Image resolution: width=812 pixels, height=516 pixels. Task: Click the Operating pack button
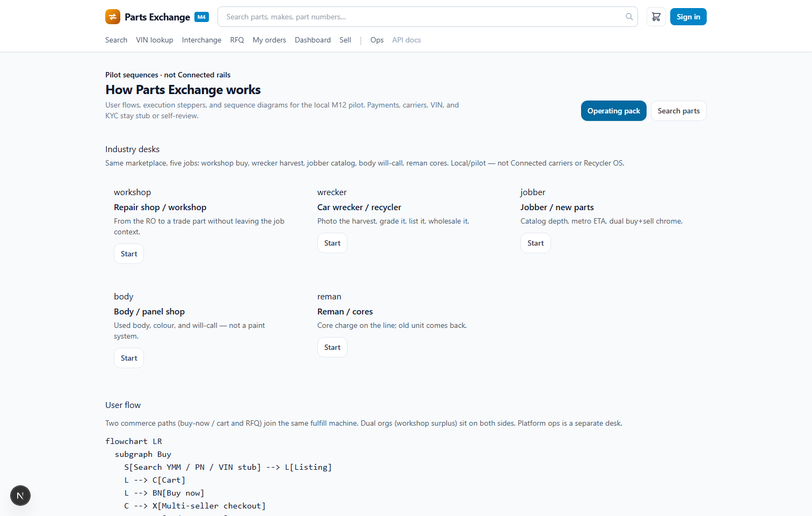613,111
